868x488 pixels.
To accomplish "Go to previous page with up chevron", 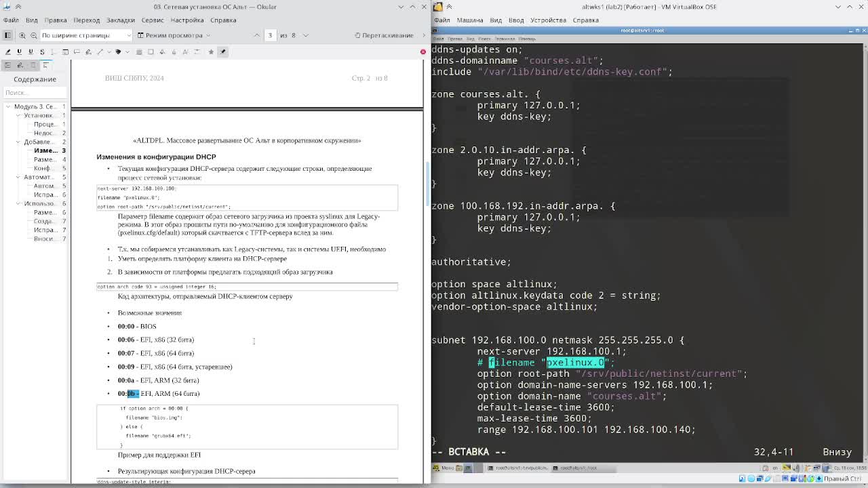I will 256,35.
